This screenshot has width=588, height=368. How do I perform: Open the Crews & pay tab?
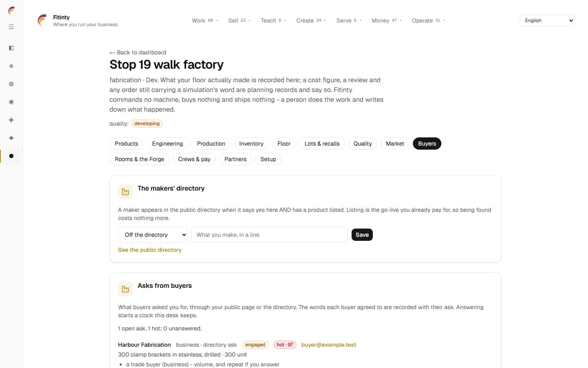[x=194, y=159]
